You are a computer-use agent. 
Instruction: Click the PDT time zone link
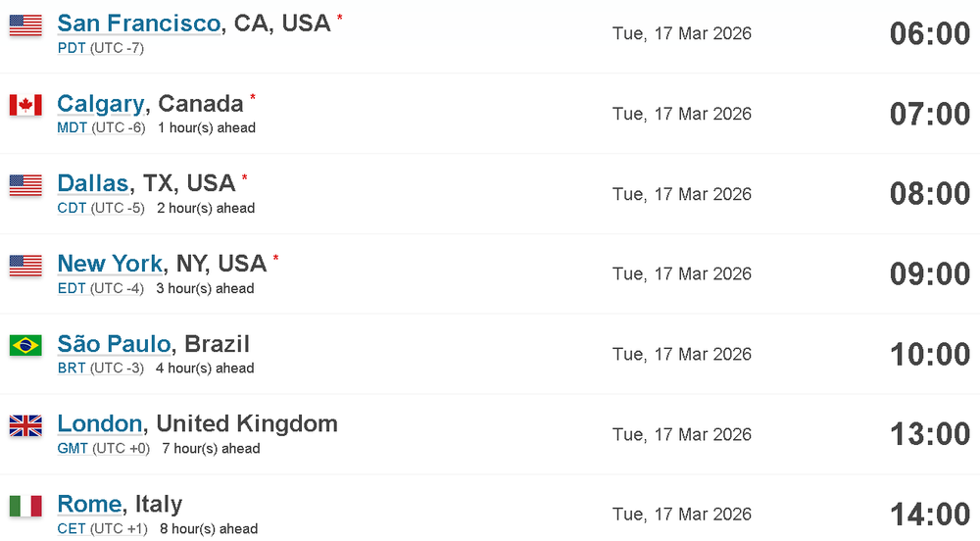pos(72,48)
